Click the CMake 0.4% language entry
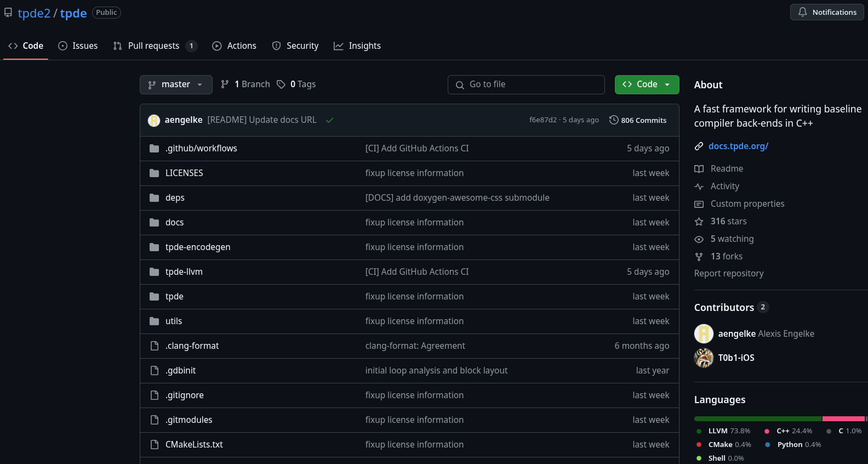868x464 pixels. coord(724,445)
